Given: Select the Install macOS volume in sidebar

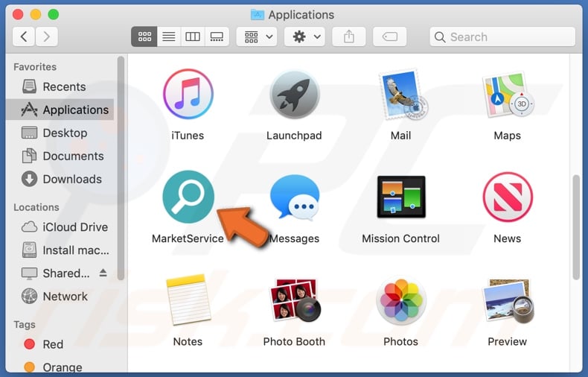Looking at the screenshot, I should pos(60,250).
